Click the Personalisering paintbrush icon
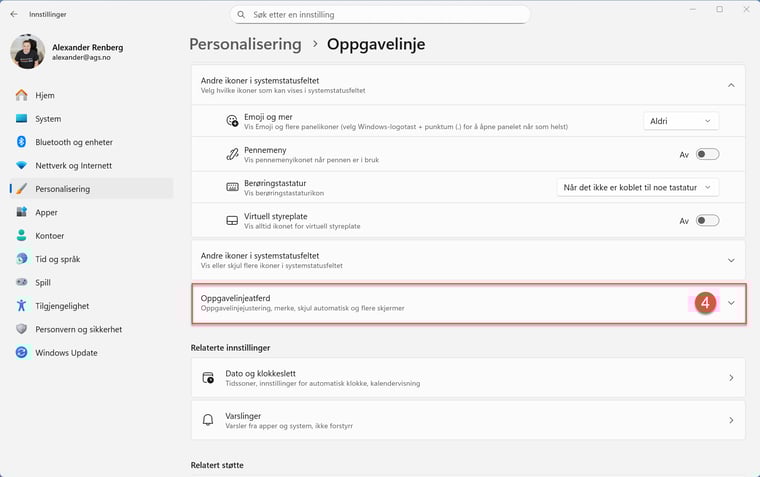Viewport: 760px width, 477px height. 21,189
